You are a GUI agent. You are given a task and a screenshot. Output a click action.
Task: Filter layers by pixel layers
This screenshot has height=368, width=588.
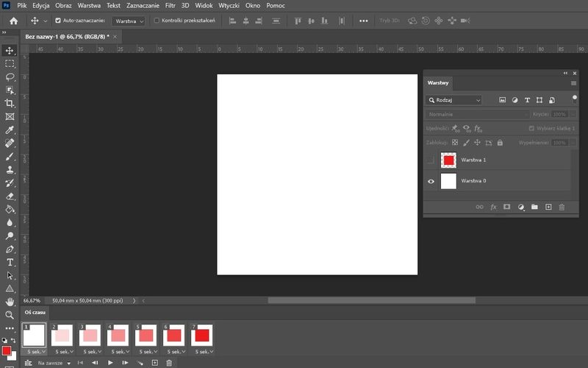503,100
